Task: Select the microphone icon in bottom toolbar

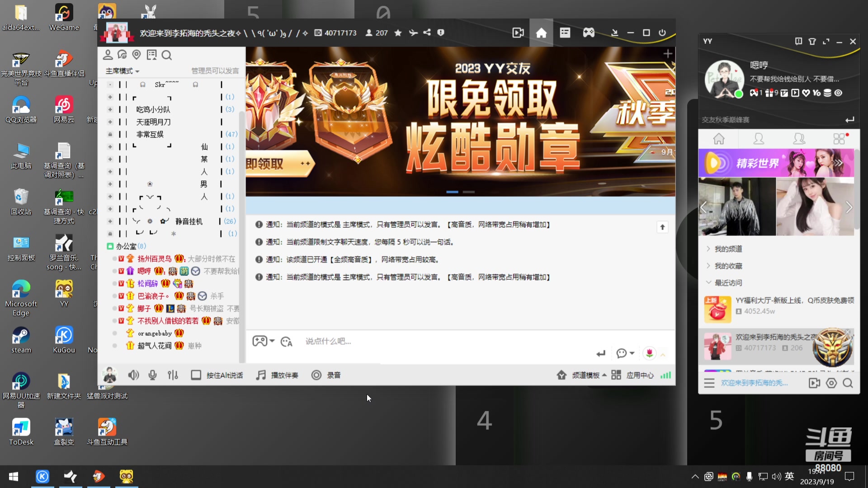Action: (x=152, y=375)
